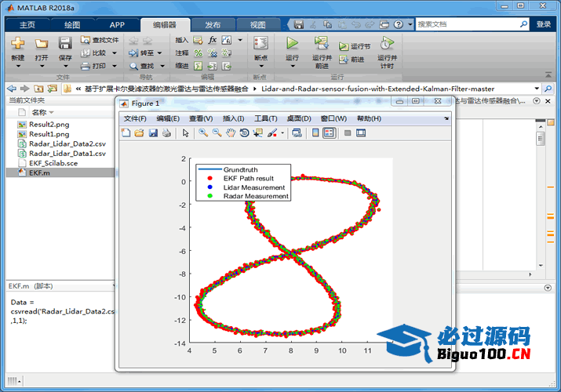Click Find Files (查找文件)
This screenshot has width=561, height=392.
click(100, 40)
